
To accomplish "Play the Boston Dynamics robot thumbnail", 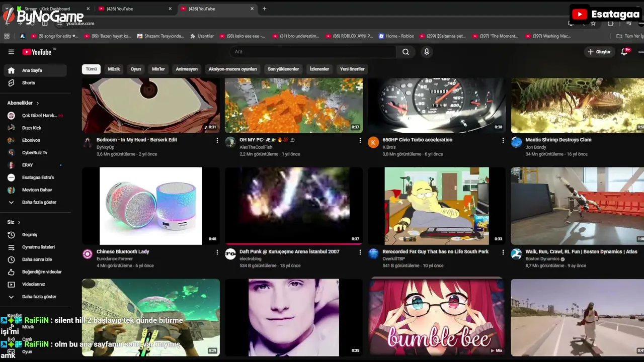I will [x=578, y=206].
